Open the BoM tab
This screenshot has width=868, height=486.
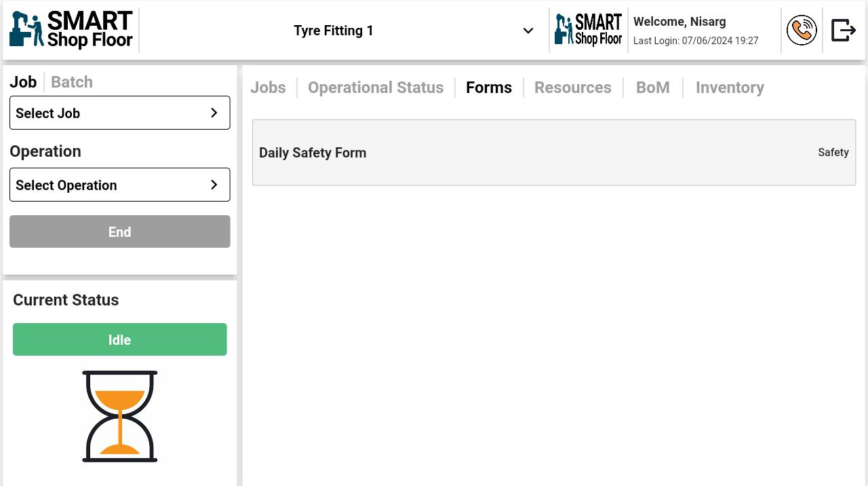click(x=652, y=88)
